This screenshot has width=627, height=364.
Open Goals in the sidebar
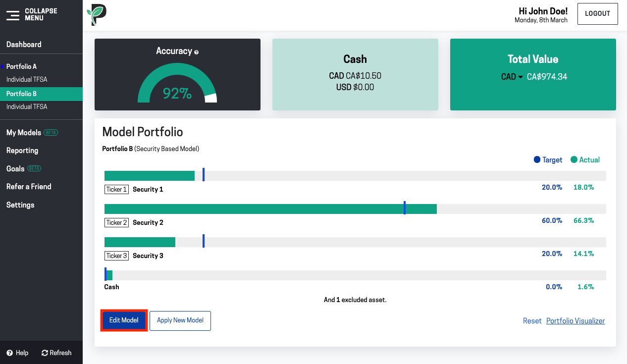click(x=15, y=169)
